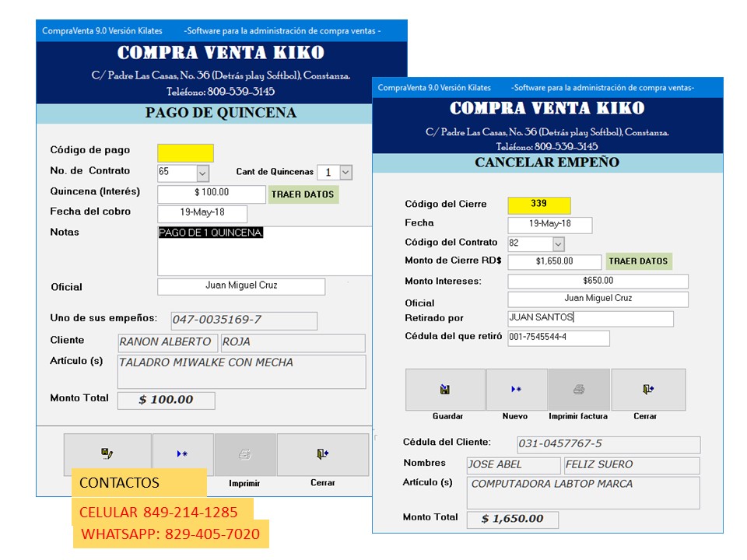
Task: Focus the Retirado por text field
Action: click(x=590, y=318)
